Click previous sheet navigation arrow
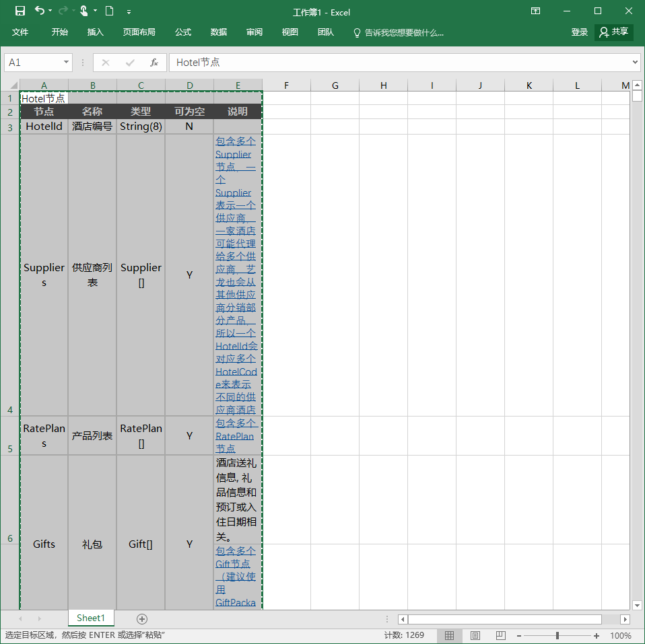Viewport: 645px width, 644px height. pyautogui.click(x=21, y=618)
